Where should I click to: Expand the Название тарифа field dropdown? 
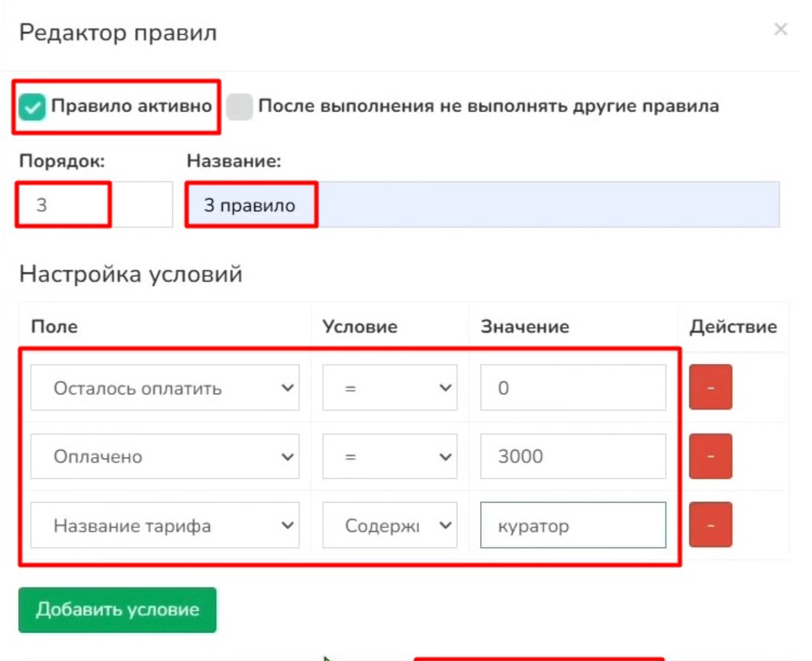(165, 525)
